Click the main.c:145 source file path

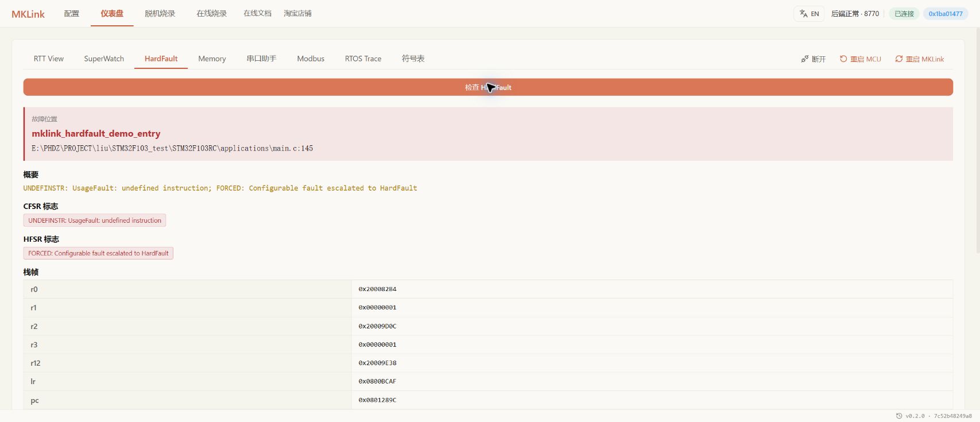click(x=172, y=148)
